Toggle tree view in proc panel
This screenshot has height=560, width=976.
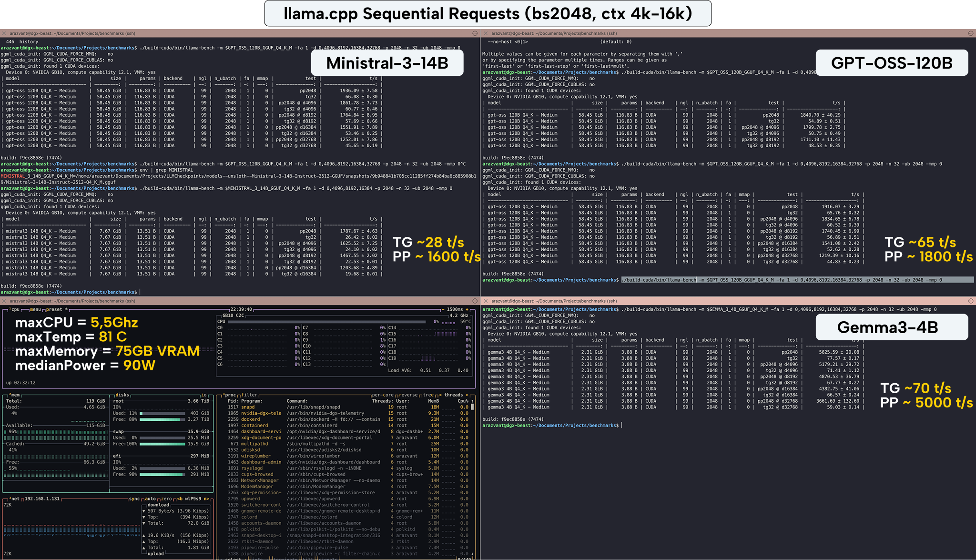pos(428,395)
